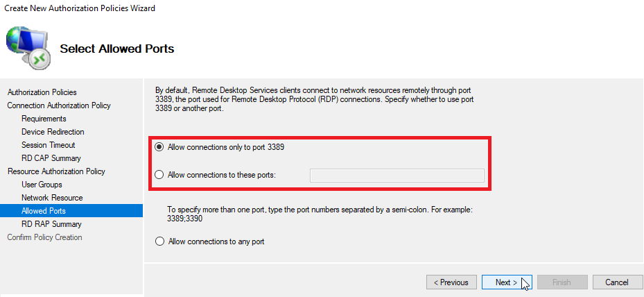Jump to the Network Resource step

(x=52, y=198)
